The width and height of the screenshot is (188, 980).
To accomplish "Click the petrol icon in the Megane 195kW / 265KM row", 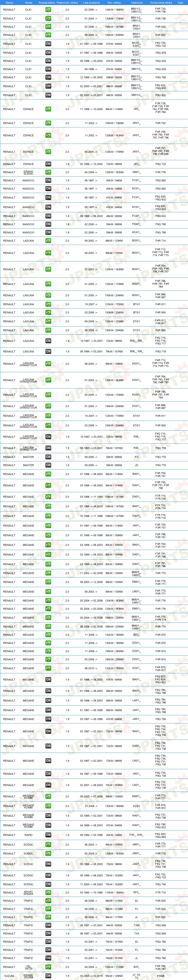I will [48, 651].
